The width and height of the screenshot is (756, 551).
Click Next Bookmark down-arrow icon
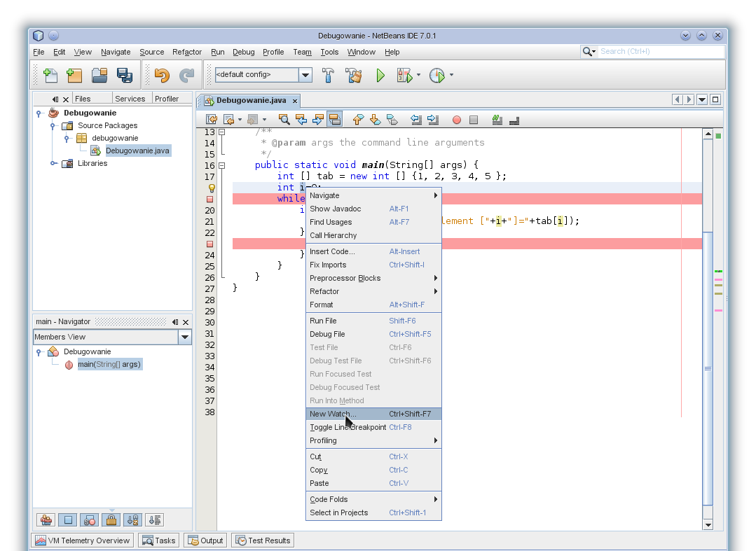pos(375,120)
